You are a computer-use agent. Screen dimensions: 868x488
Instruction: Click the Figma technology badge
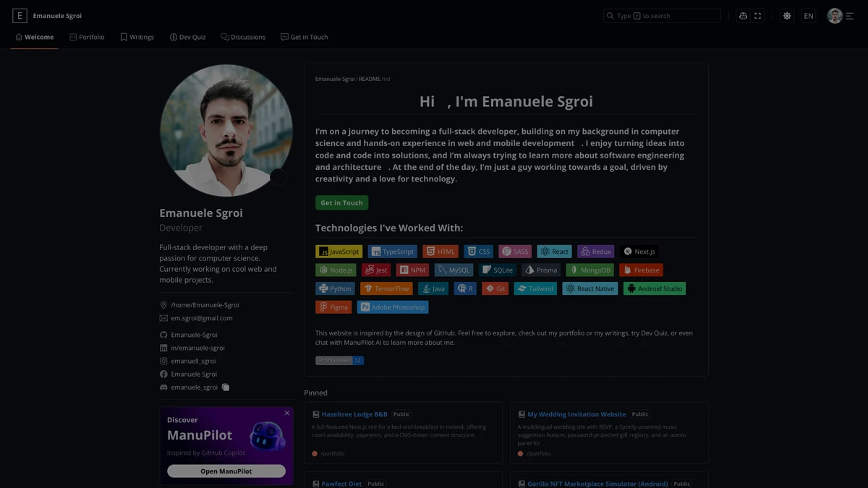[333, 307]
